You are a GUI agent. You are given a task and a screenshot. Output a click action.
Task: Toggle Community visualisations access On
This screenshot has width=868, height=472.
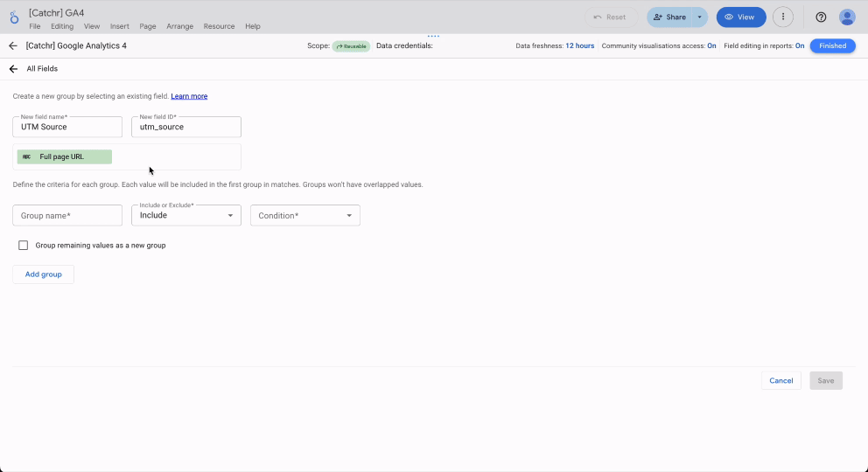712,45
